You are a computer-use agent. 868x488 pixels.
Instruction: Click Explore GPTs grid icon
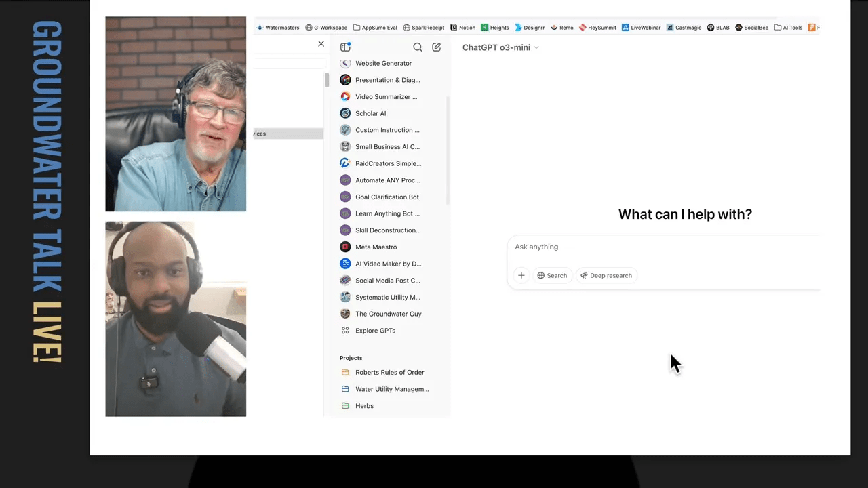tap(345, 331)
